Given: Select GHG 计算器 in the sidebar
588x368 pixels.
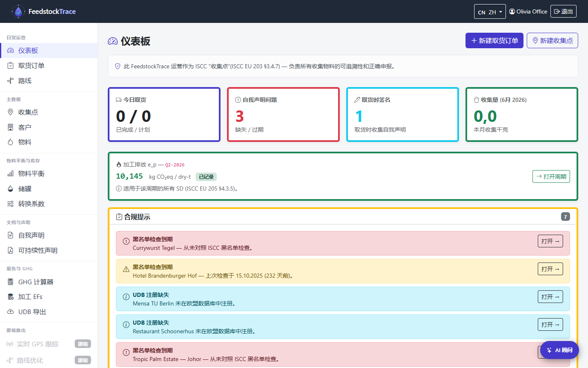Looking at the screenshot, I should tap(49, 282).
